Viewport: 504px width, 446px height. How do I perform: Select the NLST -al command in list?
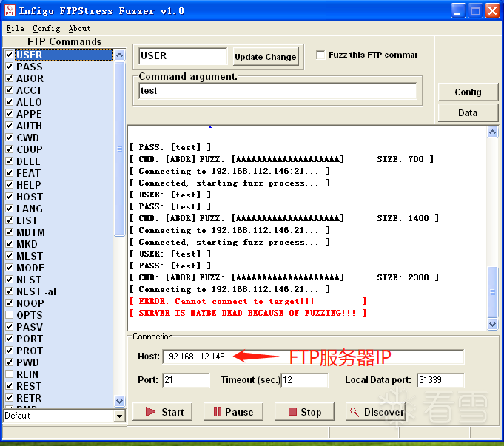(x=36, y=291)
